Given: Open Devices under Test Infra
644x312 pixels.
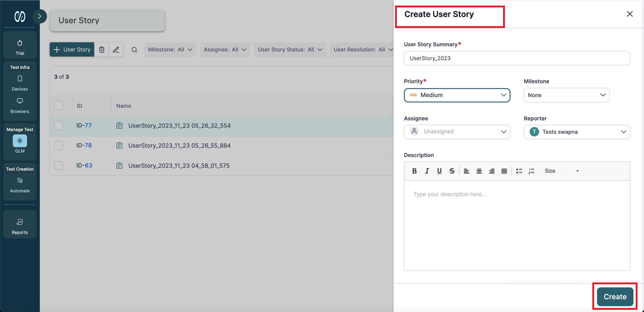Looking at the screenshot, I should [20, 83].
